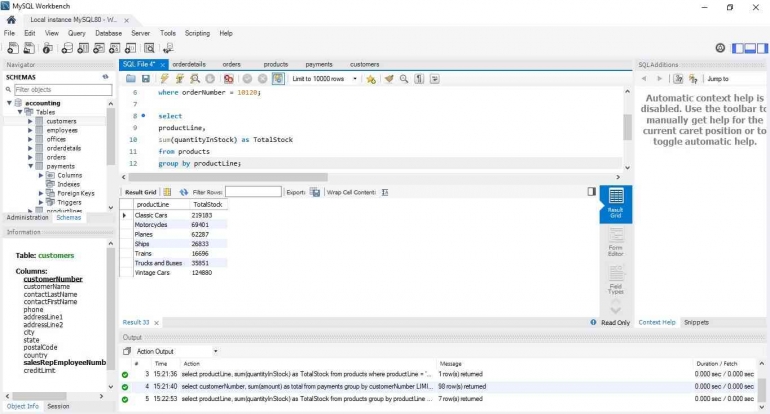Screen dimensions: 770x414
Task: Toggle invisible characters display
Action: coord(419,79)
